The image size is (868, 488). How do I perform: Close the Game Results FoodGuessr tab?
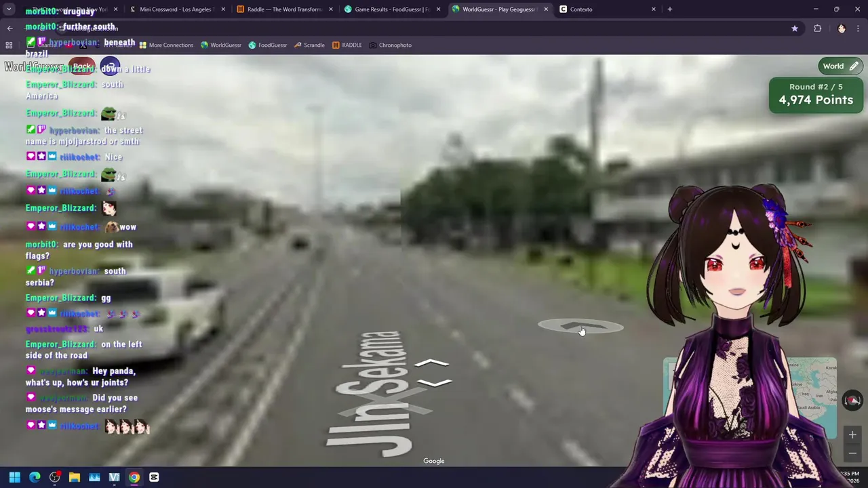(439, 9)
